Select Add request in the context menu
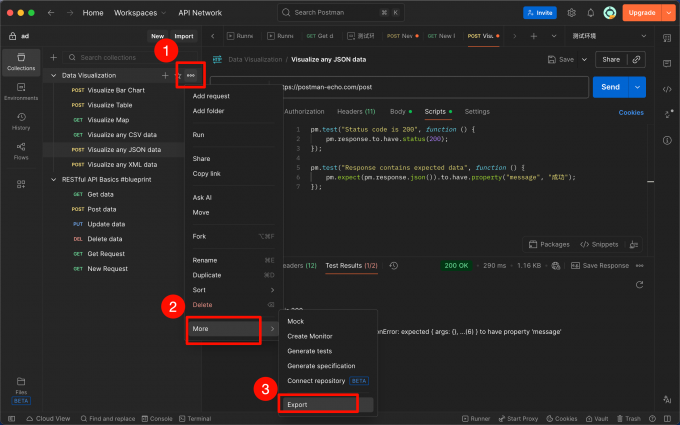This screenshot has height=425, width=680. click(x=233, y=96)
